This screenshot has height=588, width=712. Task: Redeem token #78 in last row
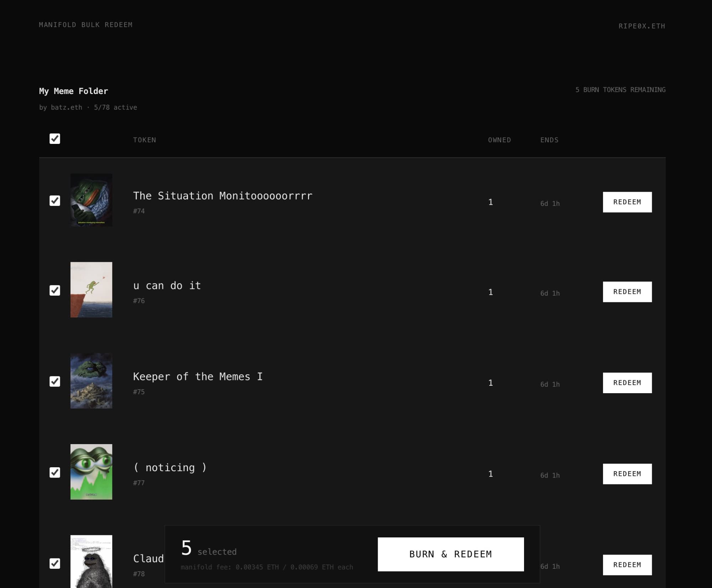tap(627, 565)
